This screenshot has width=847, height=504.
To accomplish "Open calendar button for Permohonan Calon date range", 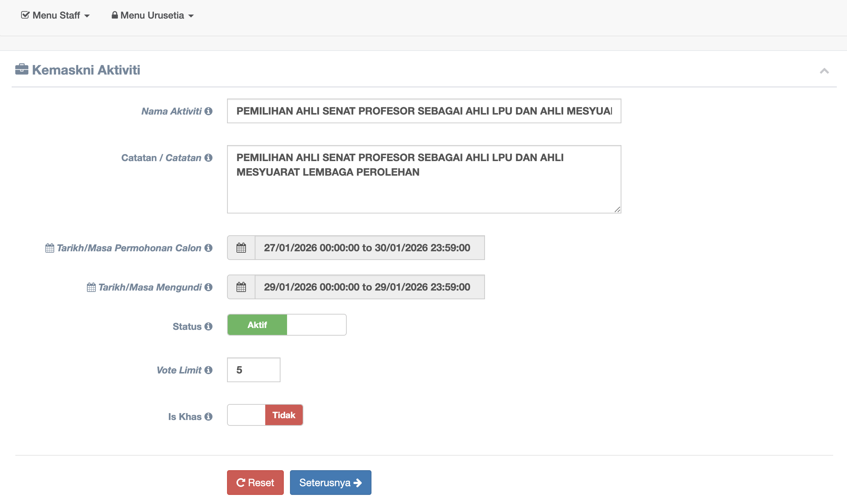I will pyautogui.click(x=241, y=248).
